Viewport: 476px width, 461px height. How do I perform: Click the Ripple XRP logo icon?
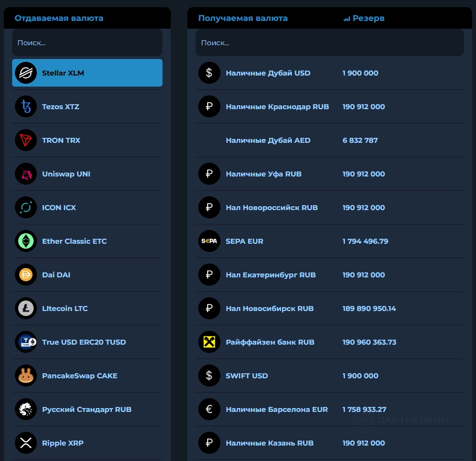[x=26, y=443]
